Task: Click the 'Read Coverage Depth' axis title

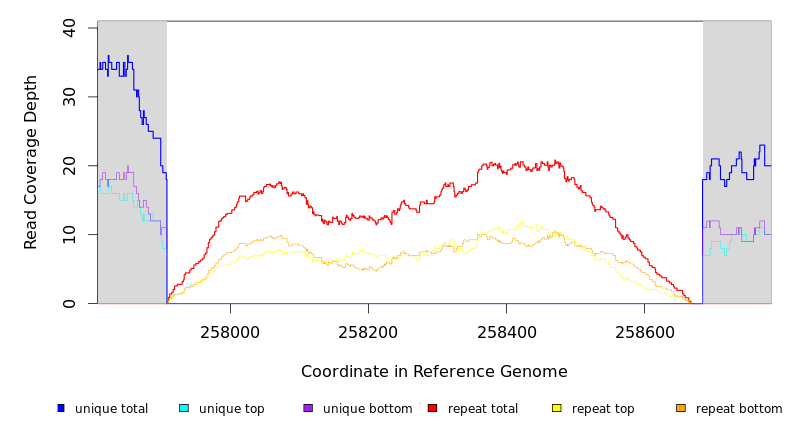Action: point(32,162)
